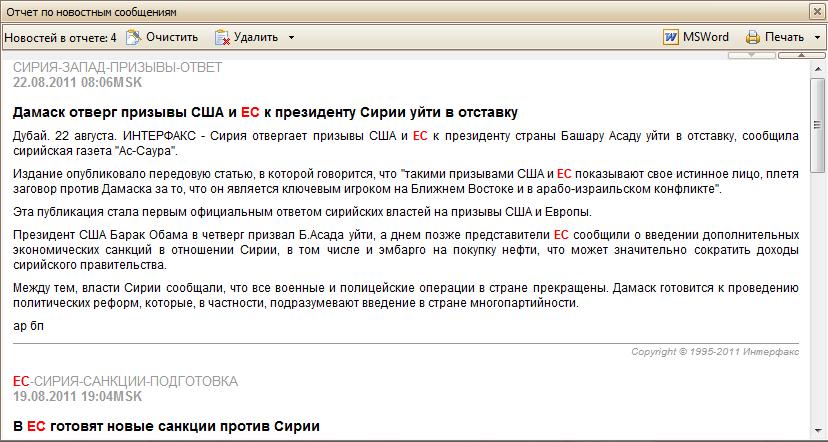This screenshot has width=828, height=442.
Task: Expand the Печать dropdown arrow
Action: pos(817,38)
